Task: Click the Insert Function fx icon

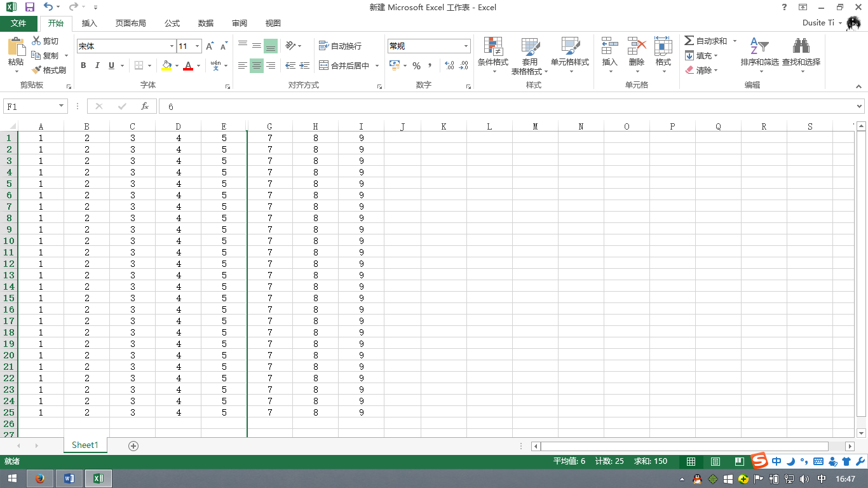Action: 145,107
